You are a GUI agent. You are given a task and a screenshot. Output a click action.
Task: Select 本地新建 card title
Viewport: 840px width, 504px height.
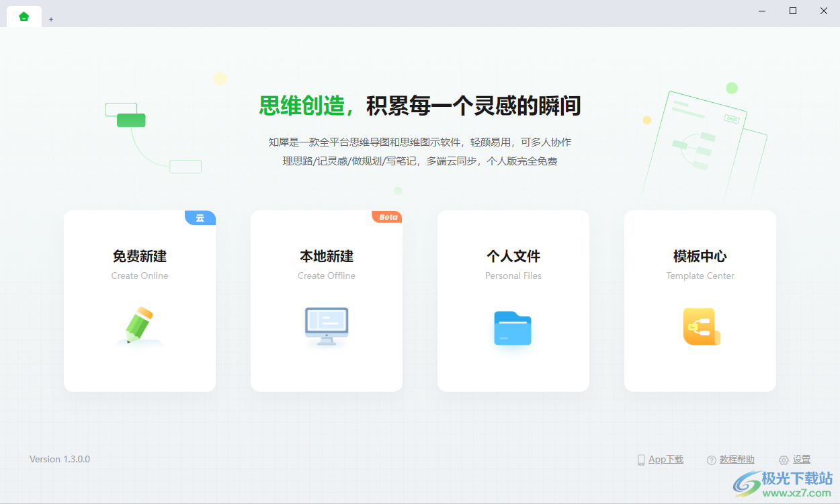pyautogui.click(x=327, y=256)
